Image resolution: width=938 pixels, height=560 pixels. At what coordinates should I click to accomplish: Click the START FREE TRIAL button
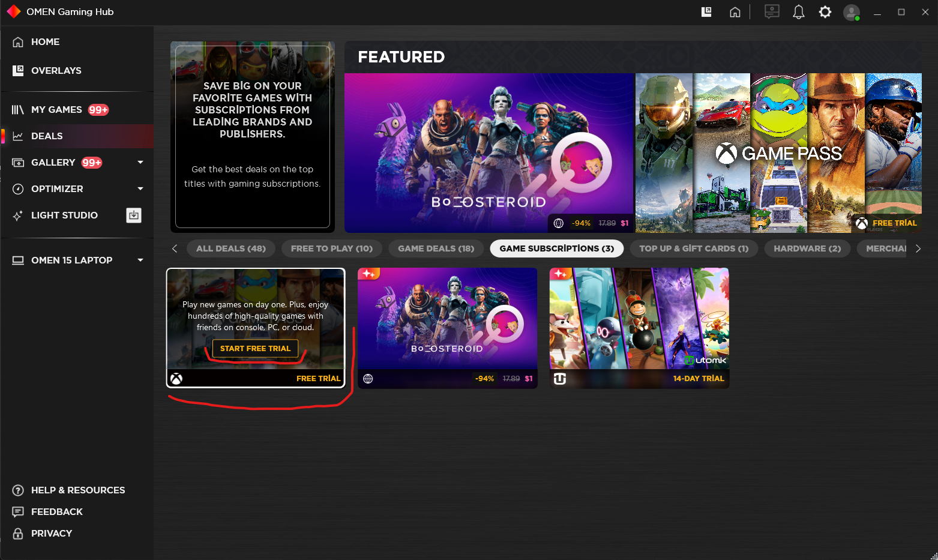click(256, 349)
